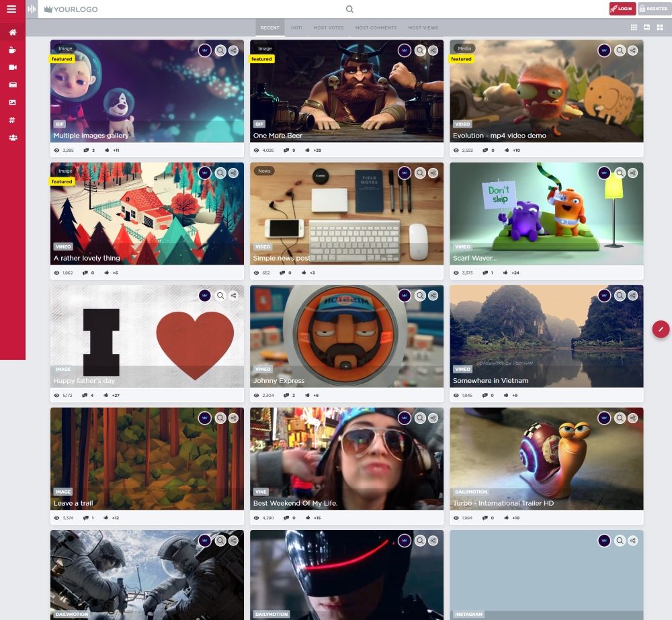The image size is (672, 620).
Task: Open the One More Beer post title
Action: pos(278,136)
